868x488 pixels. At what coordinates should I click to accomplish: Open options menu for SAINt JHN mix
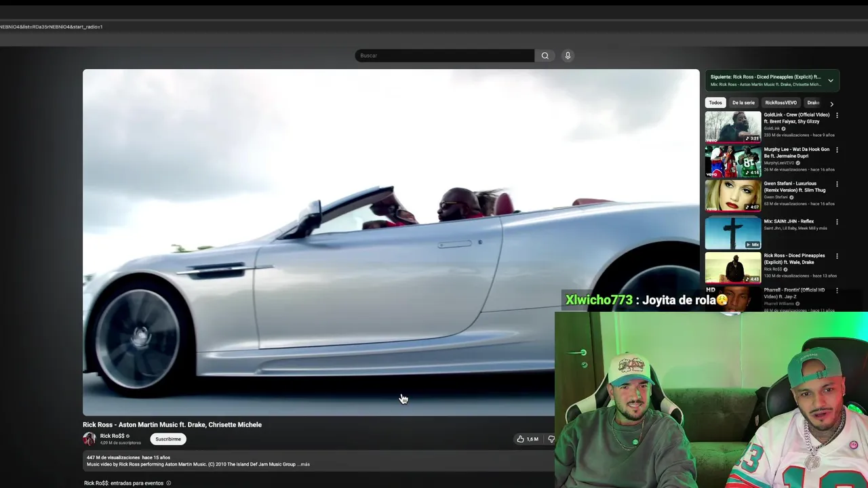click(x=837, y=222)
